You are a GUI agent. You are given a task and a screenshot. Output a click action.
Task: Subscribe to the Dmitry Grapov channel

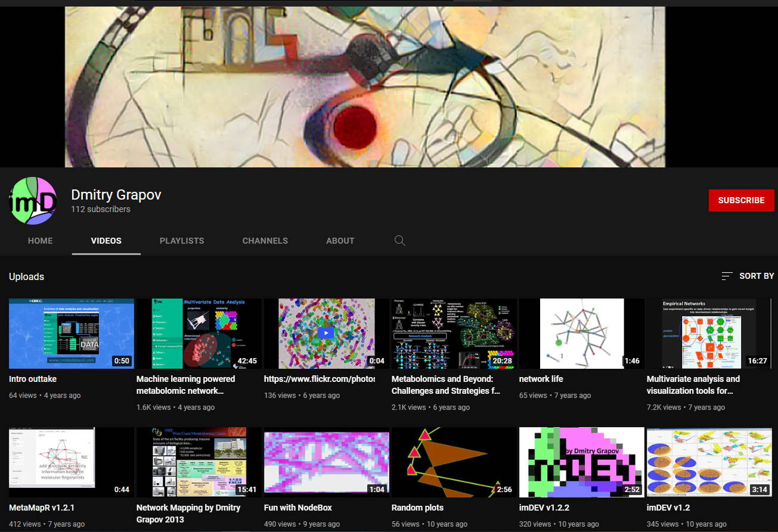(x=741, y=200)
